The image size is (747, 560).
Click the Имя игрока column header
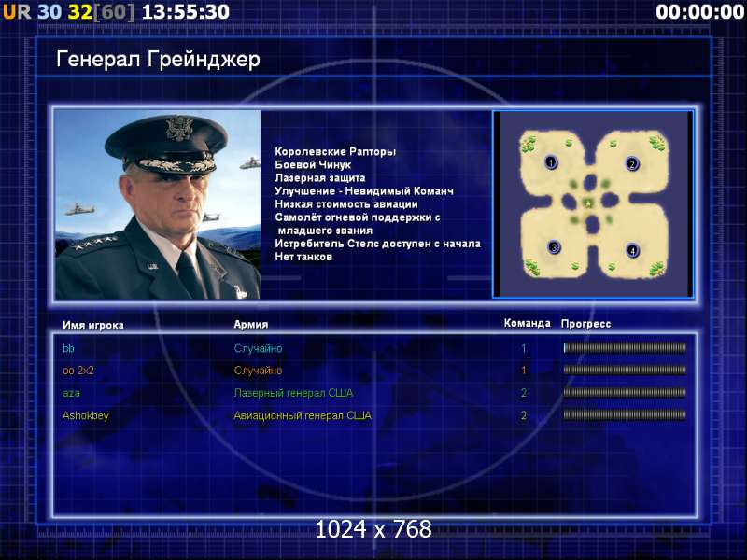[x=92, y=325]
